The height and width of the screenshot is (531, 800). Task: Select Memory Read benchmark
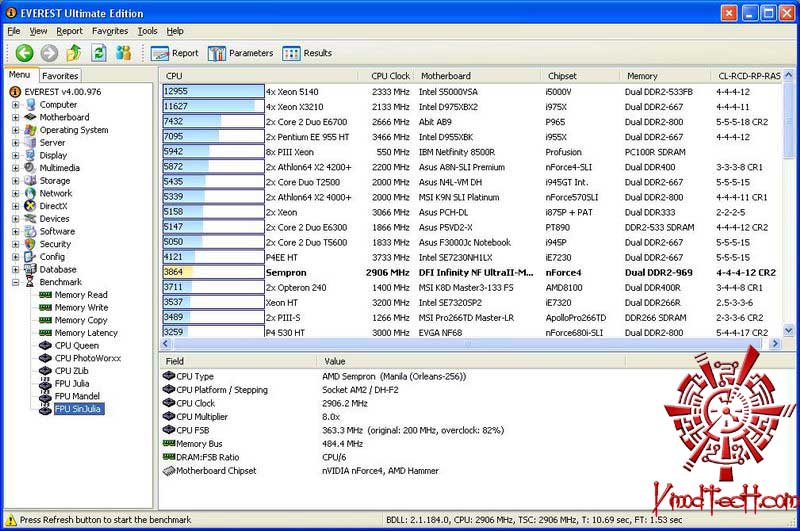click(x=81, y=295)
